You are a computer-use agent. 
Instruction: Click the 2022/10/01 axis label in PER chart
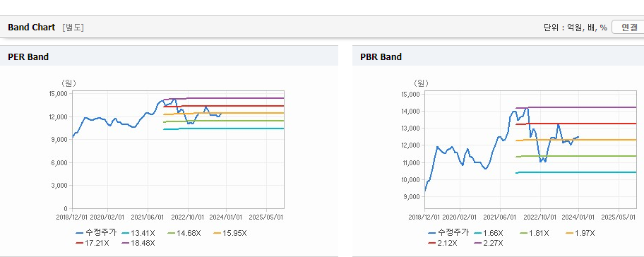[x=188, y=216]
